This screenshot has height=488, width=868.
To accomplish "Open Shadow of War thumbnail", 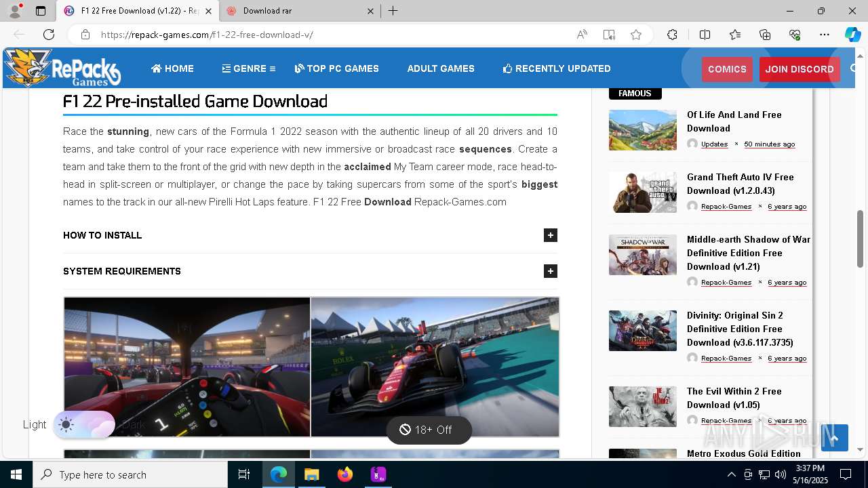I will (643, 255).
